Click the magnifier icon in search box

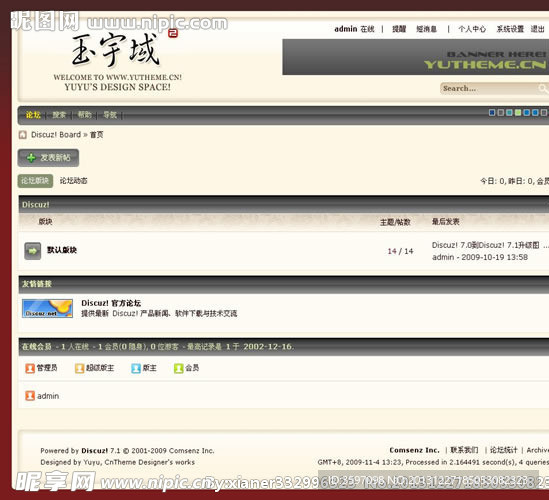(543, 88)
